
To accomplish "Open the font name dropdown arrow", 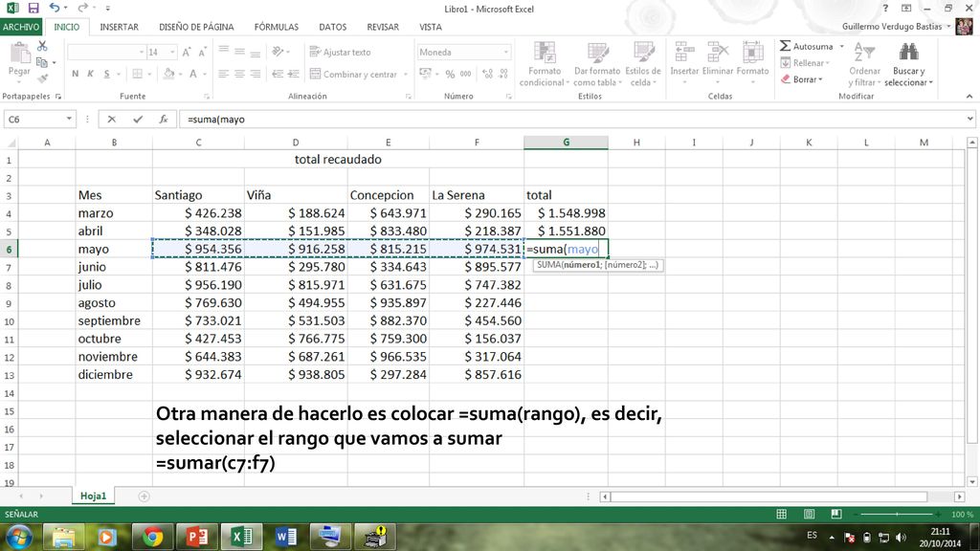I will point(142,52).
